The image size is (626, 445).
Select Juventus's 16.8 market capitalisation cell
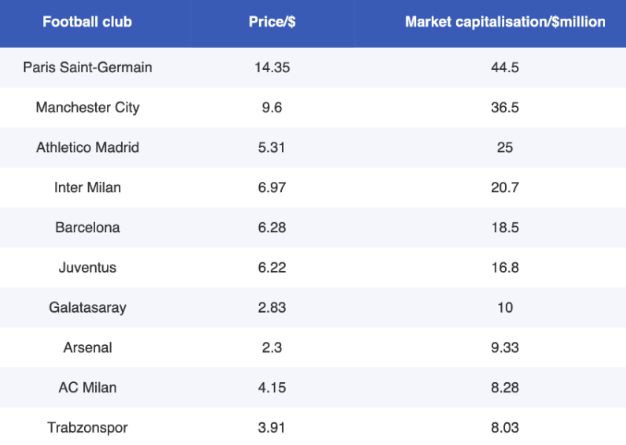(505, 267)
